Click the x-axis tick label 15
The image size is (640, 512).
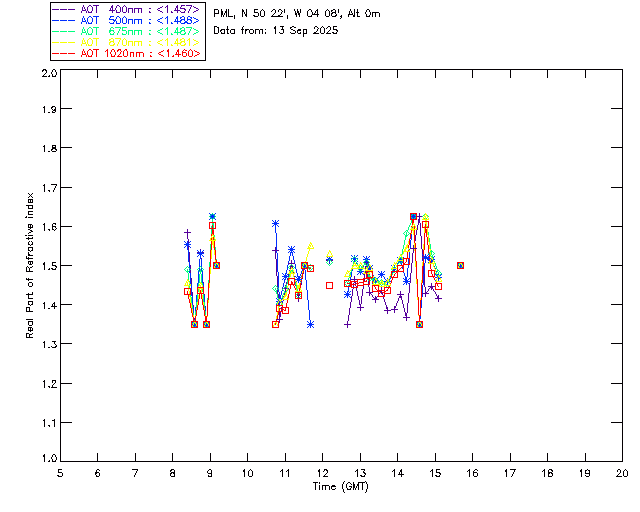click(435, 473)
